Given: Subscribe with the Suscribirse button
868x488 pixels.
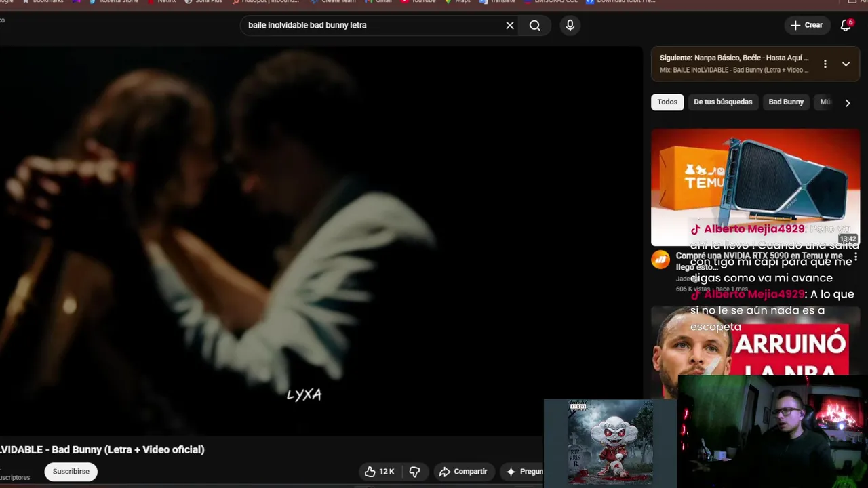Looking at the screenshot, I should click(71, 472).
